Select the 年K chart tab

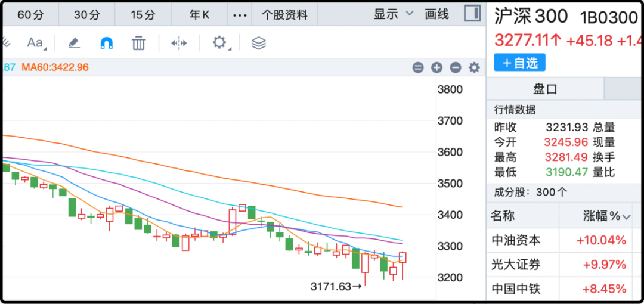pos(199,15)
